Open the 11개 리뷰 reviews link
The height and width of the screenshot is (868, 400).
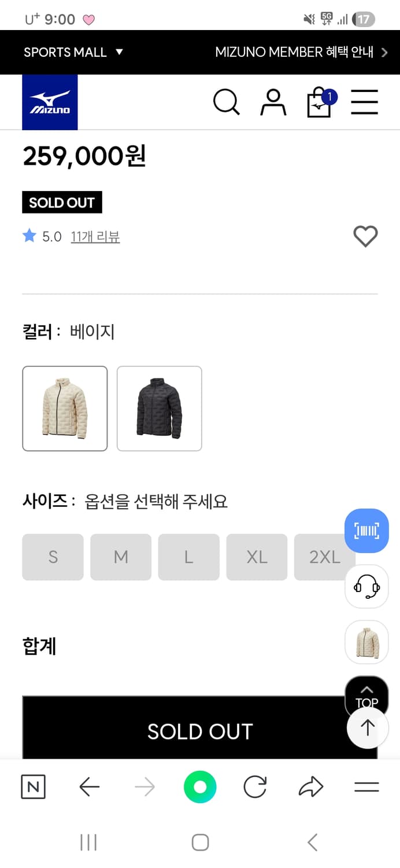coord(95,237)
